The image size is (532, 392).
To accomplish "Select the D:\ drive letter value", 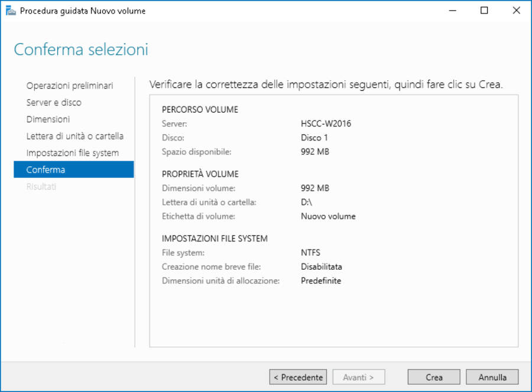I will pos(306,202).
